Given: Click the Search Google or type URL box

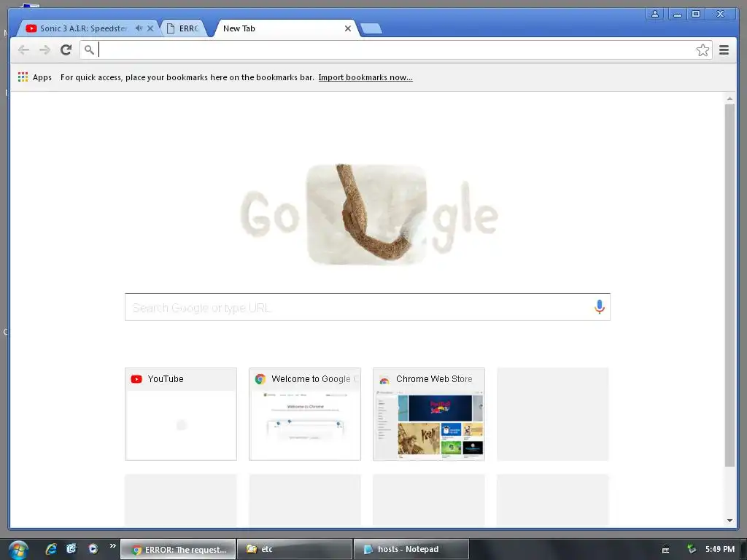Looking at the screenshot, I should pyautogui.click(x=368, y=307).
